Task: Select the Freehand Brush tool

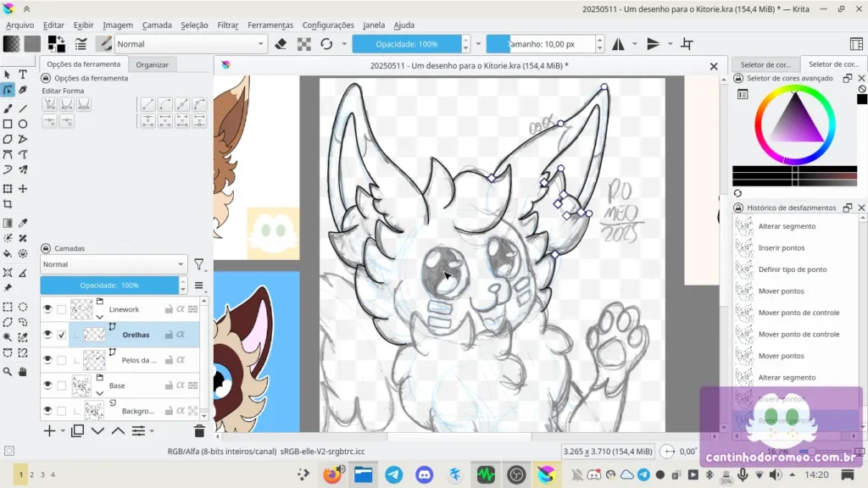Action: [x=8, y=109]
